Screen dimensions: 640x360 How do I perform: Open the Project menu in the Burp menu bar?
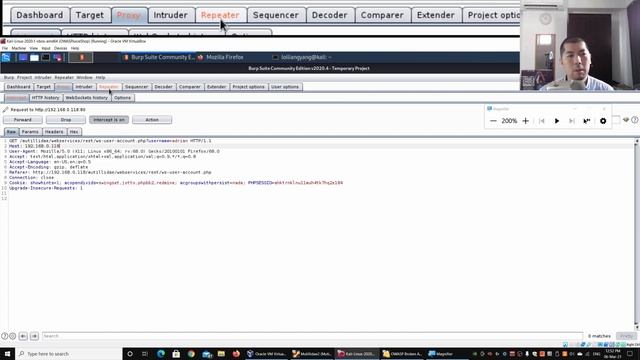pos(24,77)
